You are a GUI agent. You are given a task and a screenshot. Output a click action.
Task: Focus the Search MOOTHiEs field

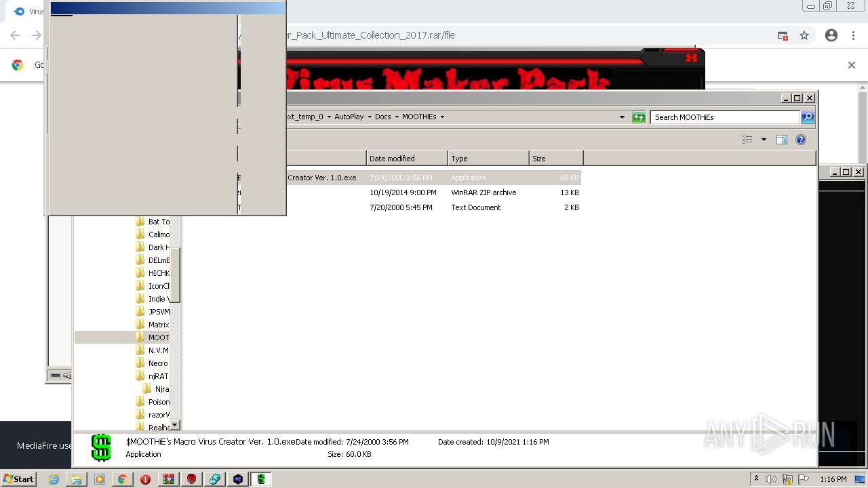point(725,117)
